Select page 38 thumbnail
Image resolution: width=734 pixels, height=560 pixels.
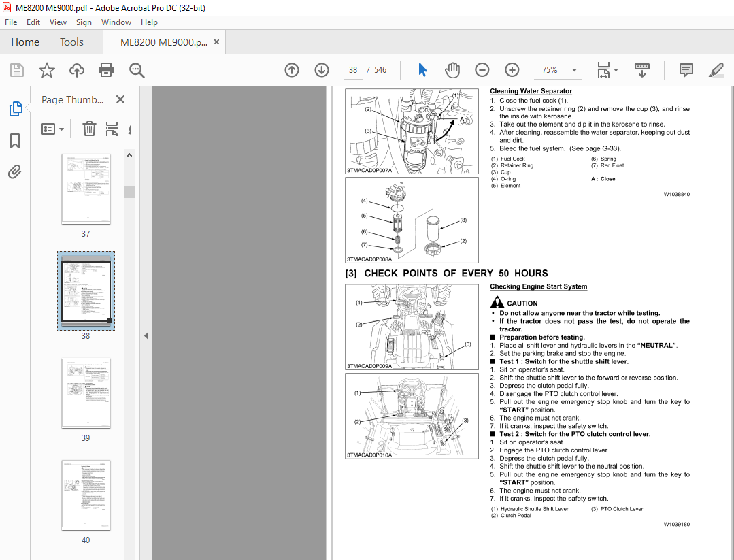click(x=86, y=291)
